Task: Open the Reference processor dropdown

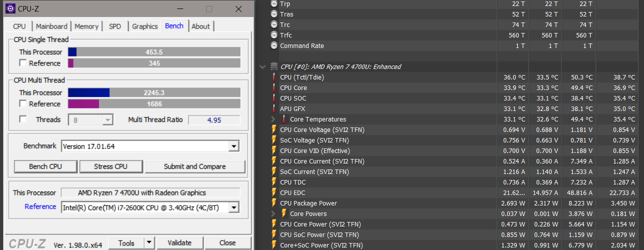Action: [x=233, y=207]
